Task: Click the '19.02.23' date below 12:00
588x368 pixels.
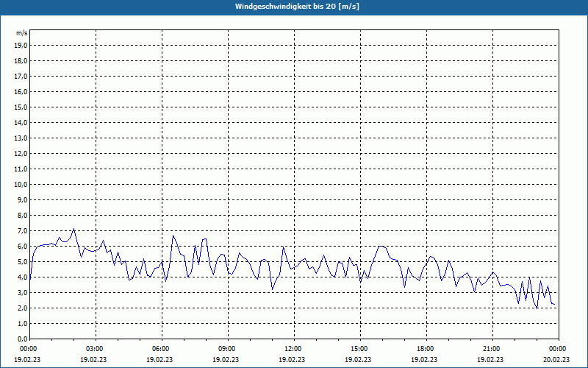Action: (x=292, y=360)
